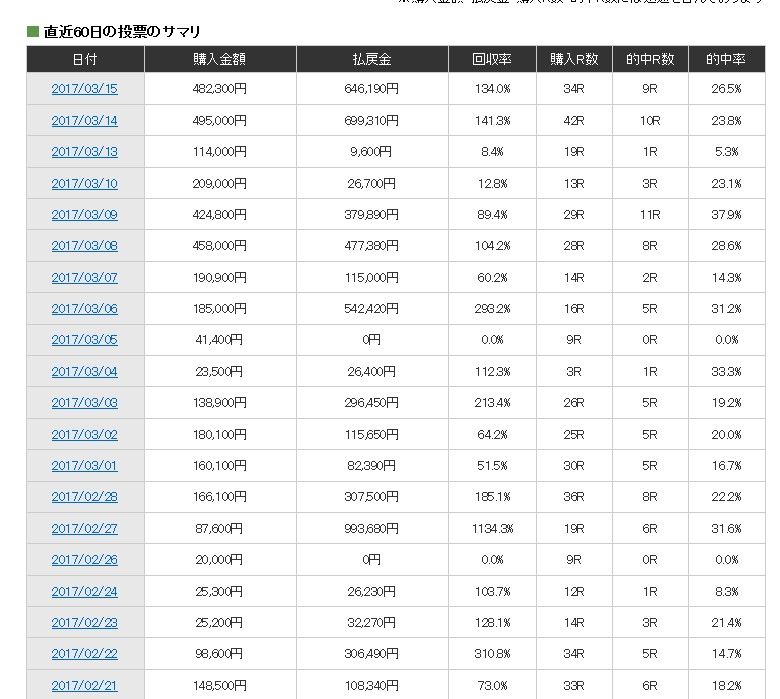This screenshot has width=780, height=699.
Task: Select the 213.4% recovery rate cell
Action: [492, 402]
